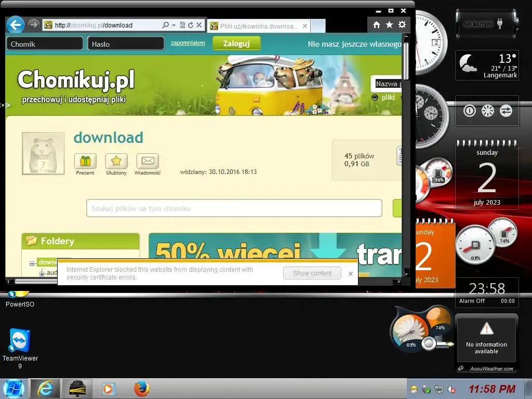Refresh the chomikuj.pl page
This screenshot has width=532, height=399.
click(x=191, y=25)
